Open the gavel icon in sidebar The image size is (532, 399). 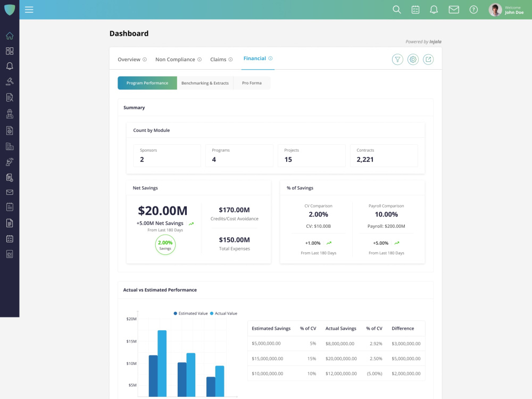tap(10, 81)
